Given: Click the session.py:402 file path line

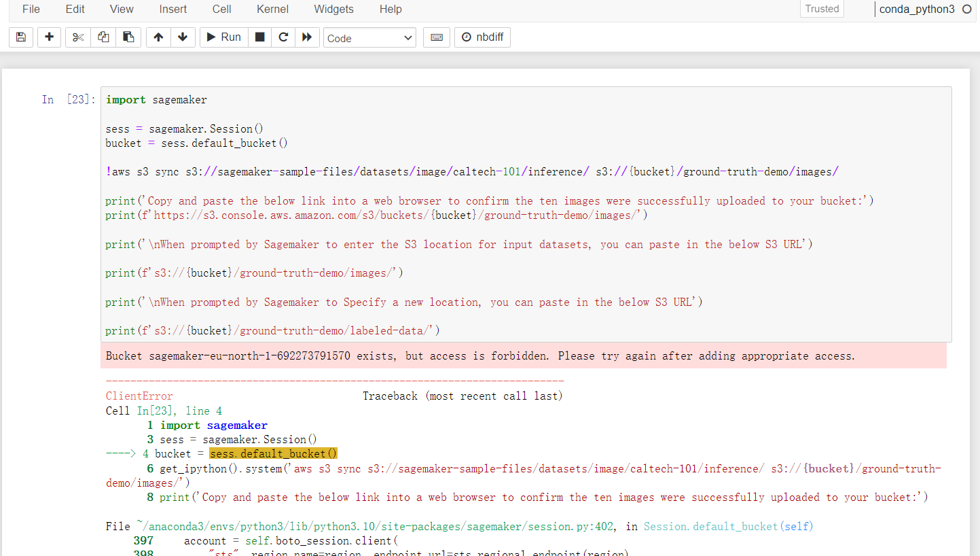Looking at the screenshot, I should click(459, 526).
